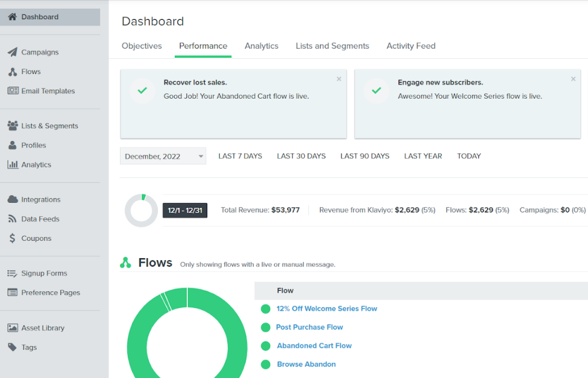Screen dimensions: 588x378
Task: Click green checkmark in Recover lost sales card
Action: (142, 91)
